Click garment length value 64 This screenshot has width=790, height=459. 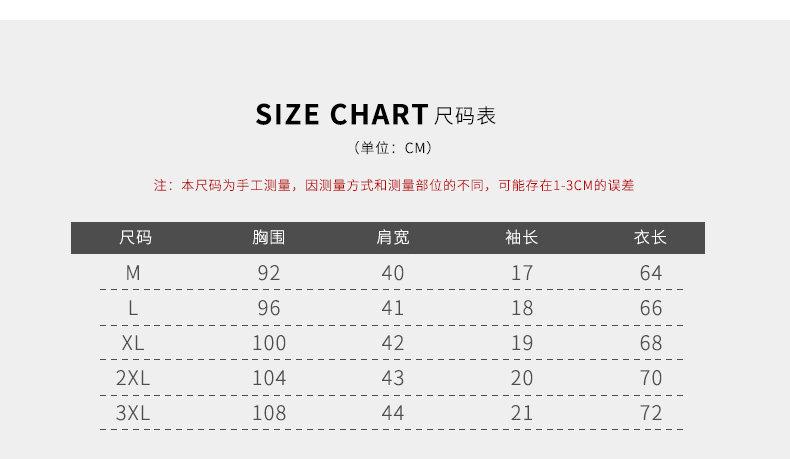click(651, 273)
